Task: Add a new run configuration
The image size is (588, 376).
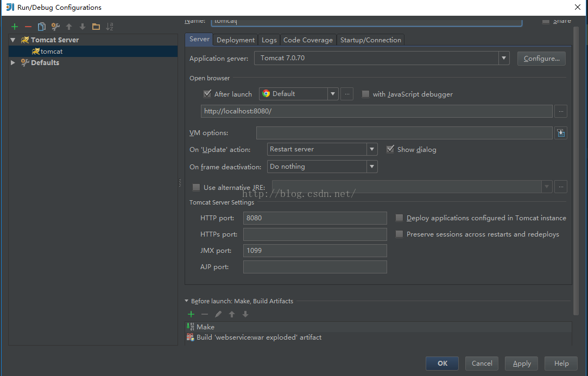Action: point(15,27)
